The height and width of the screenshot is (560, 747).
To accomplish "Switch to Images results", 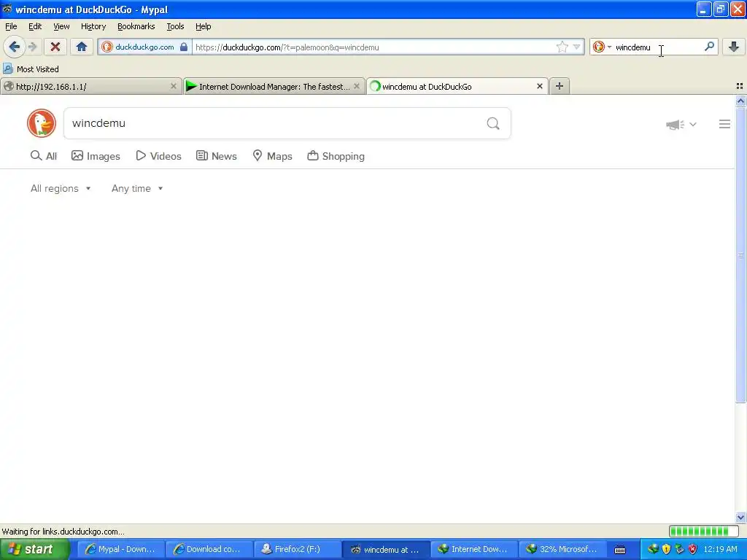I will coord(96,156).
